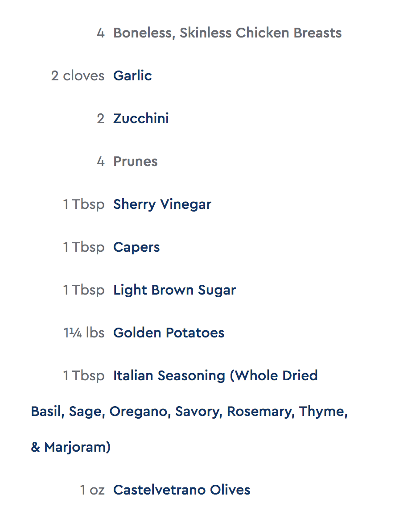Click the '1¼ lbs' quantity label

pos(84,333)
